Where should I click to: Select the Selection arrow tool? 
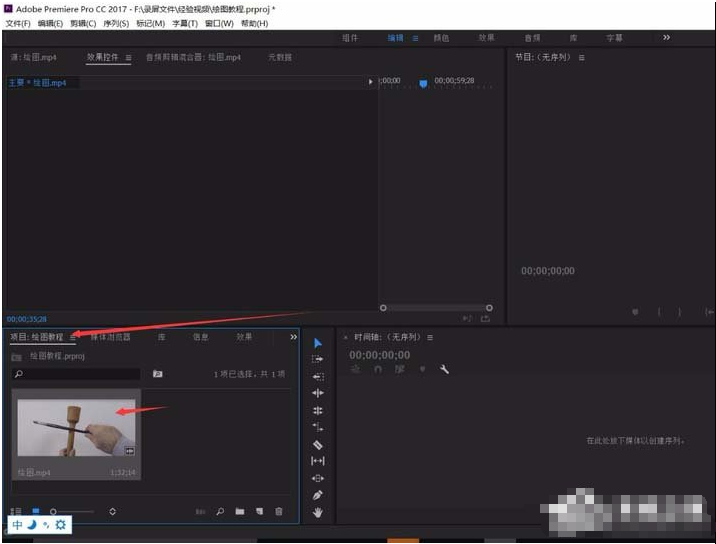pos(318,343)
